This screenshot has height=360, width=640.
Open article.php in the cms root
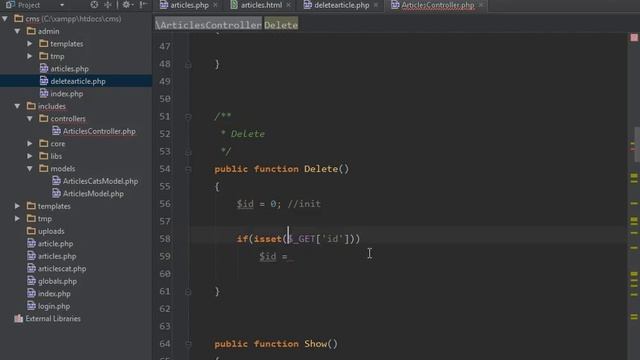56,244
